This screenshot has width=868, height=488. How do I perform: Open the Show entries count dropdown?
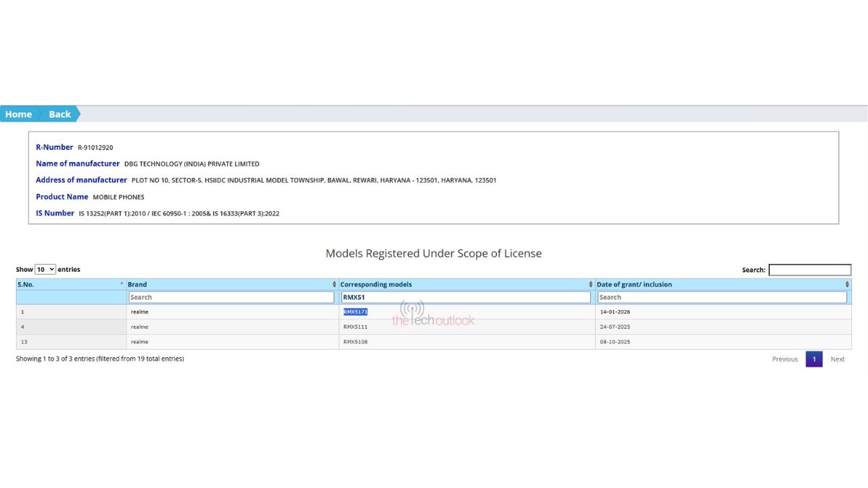pyautogui.click(x=45, y=270)
